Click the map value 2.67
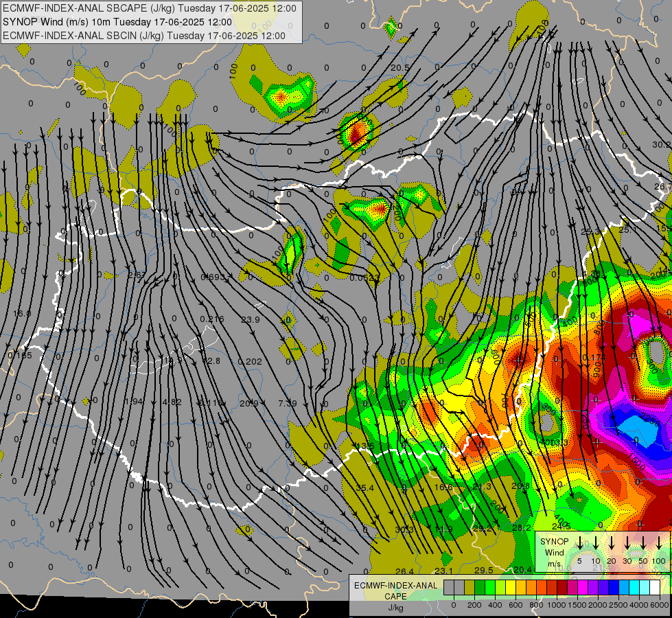The image size is (672, 618). (x=137, y=275)
